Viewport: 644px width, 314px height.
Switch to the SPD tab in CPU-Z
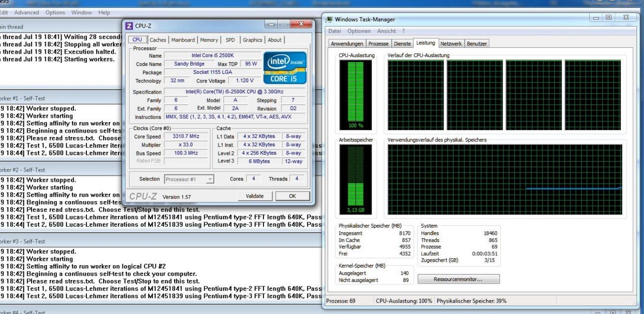tap(230, 40)
